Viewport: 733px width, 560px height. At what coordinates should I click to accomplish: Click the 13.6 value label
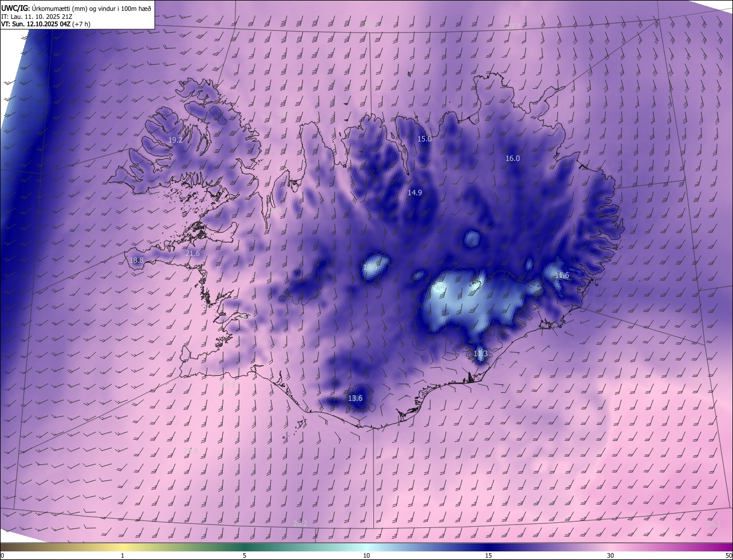click(x=355, y=399)
